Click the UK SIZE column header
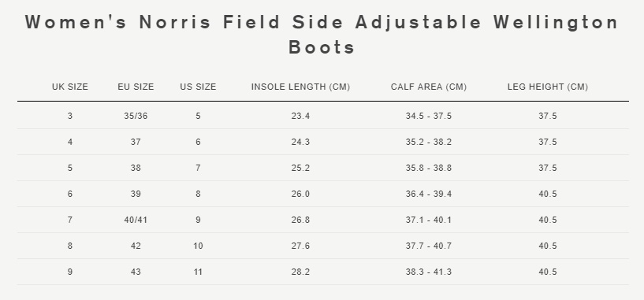Screen dimensions: 644x300 [x=70, y=87]
